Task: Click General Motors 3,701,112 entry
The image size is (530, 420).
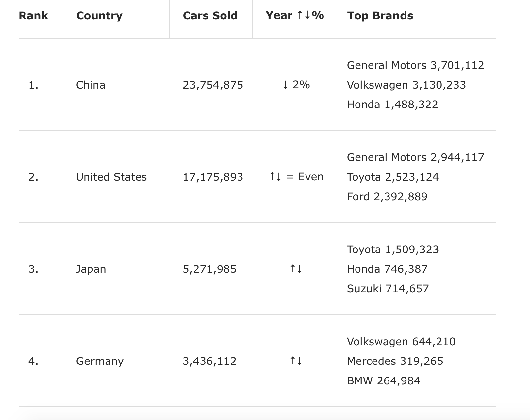Action: pos(415,65)
